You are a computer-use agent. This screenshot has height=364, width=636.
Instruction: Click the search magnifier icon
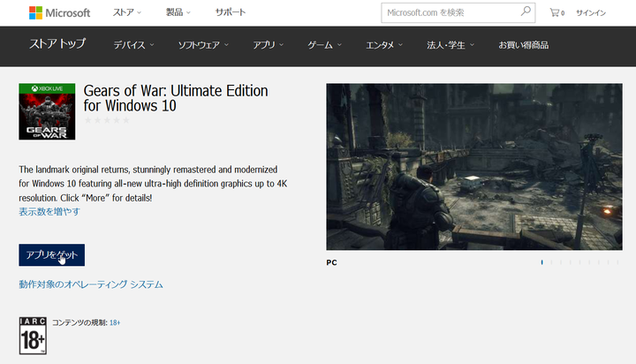point(526,11)
